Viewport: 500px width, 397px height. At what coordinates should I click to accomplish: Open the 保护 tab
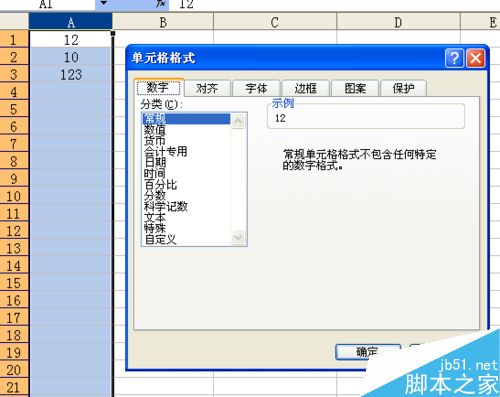[x=403, y=88]
